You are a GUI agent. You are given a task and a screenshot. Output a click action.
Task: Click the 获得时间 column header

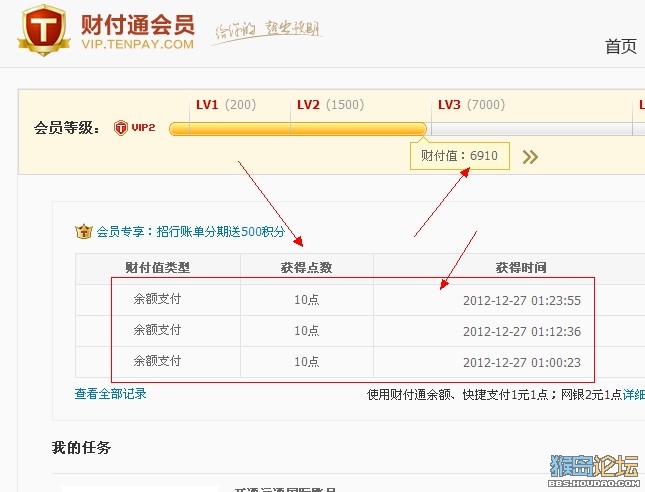click(x=521, y=268)
